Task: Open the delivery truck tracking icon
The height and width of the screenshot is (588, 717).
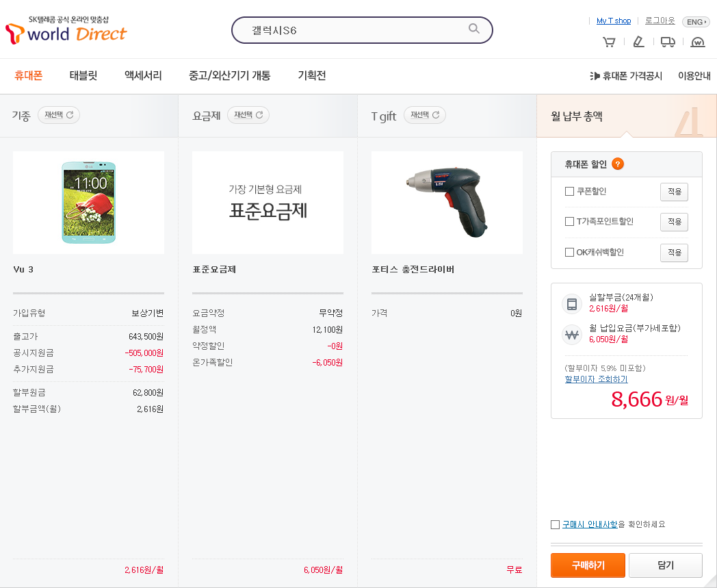Action: (668, 42)
